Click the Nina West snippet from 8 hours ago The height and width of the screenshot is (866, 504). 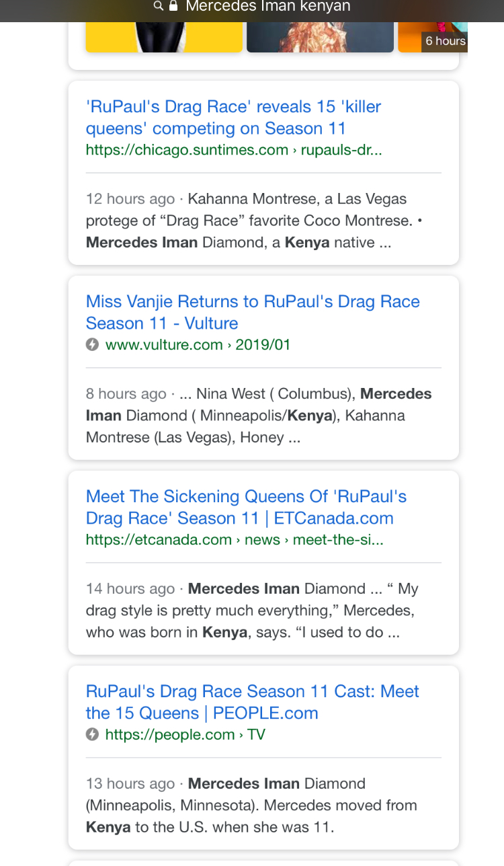tap(259, 416)
